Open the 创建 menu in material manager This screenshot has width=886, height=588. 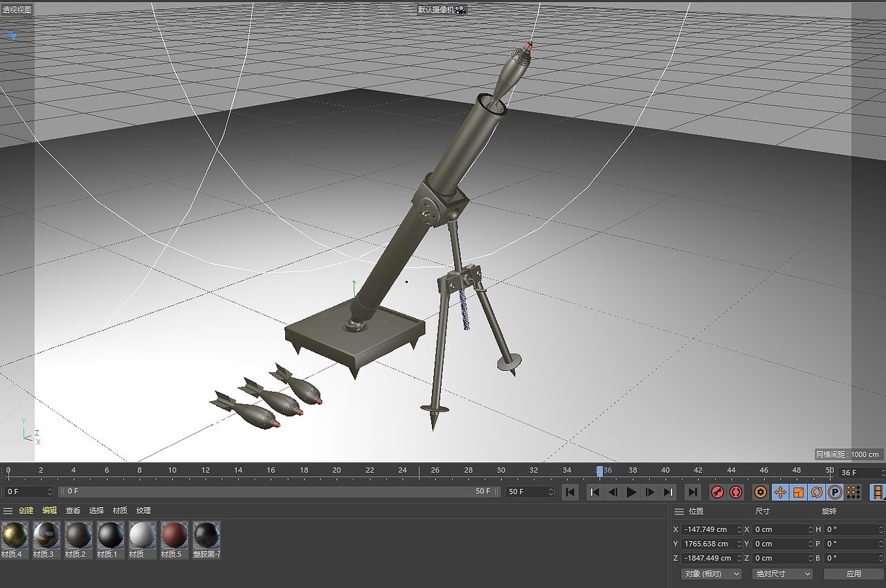(x=26, y=511)
